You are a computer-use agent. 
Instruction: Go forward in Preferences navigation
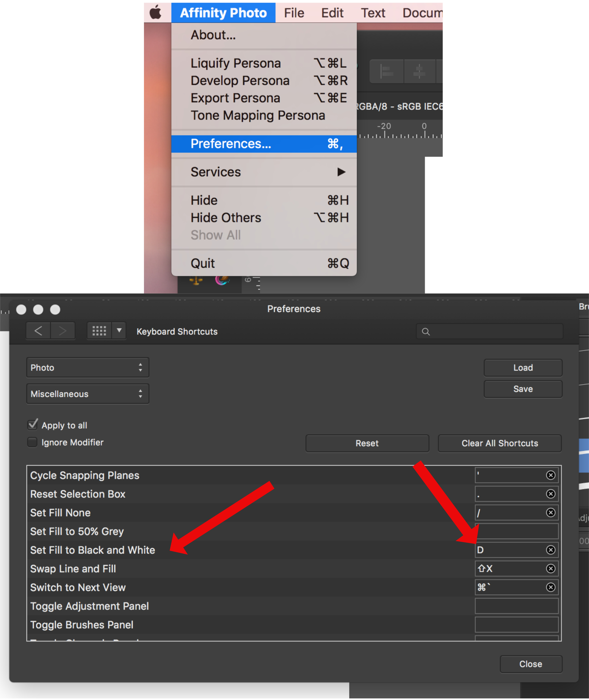tap(63, 331)
